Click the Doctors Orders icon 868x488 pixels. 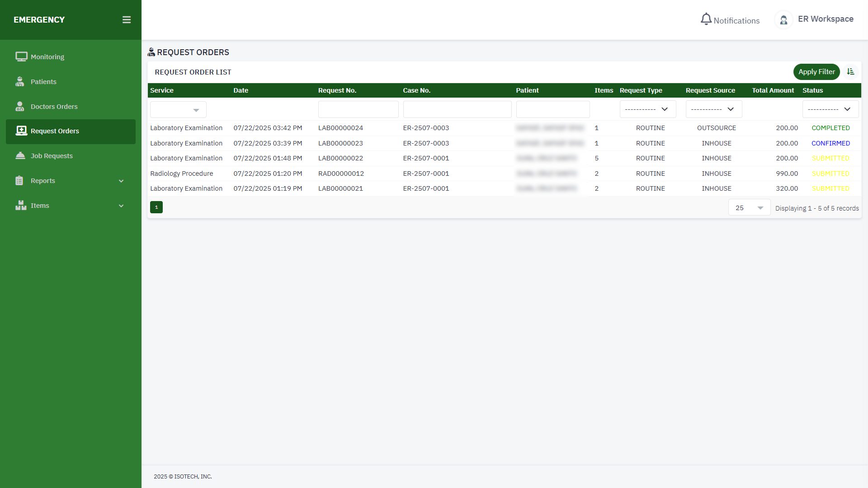click(x=20, y=107)
